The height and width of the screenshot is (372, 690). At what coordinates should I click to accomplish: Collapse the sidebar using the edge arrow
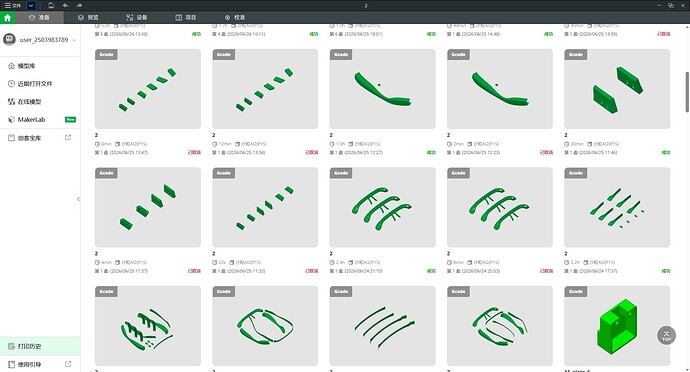(78, 199)
